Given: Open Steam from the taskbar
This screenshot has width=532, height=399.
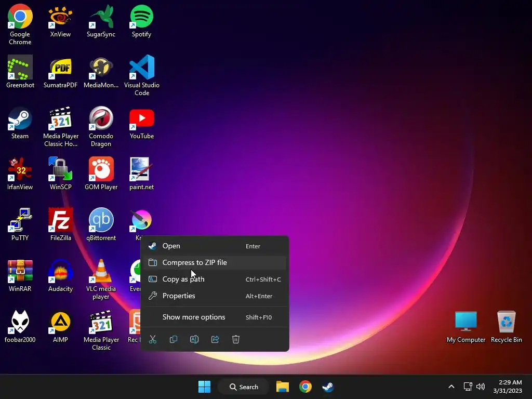Looking at the screenshot, I should (328, 387).
